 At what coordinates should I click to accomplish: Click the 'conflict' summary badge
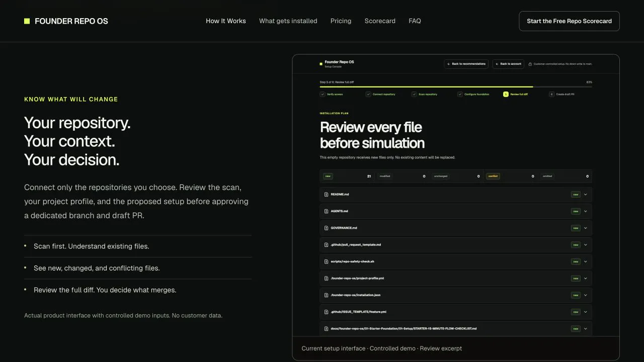[493, 176]
